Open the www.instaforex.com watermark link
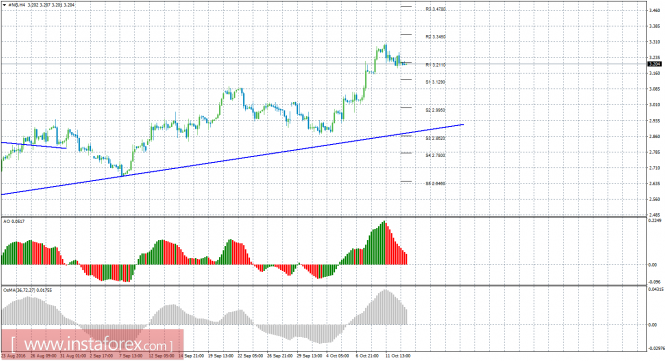 tap(92, 344)
